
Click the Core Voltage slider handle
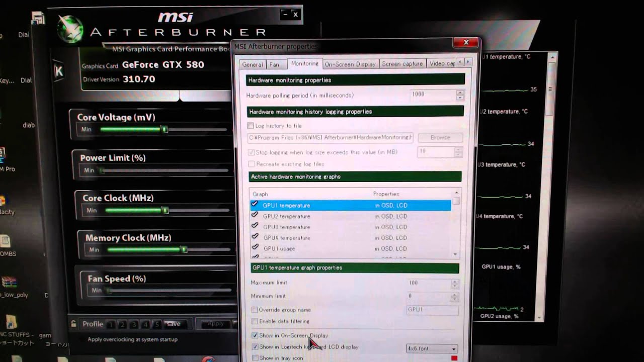click(165, 129)
